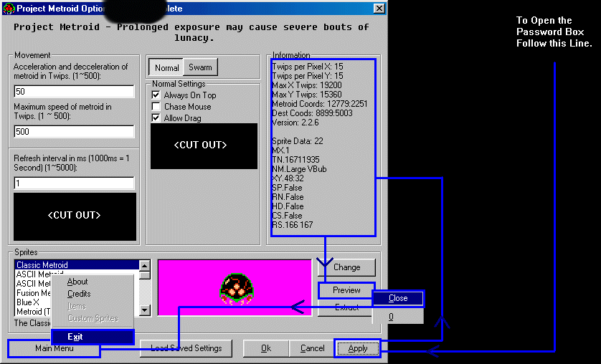Screen dimensions: 601x364
Task: Click the 'Metroid Coords: 12779:2251' line
Action: point(320,104)
